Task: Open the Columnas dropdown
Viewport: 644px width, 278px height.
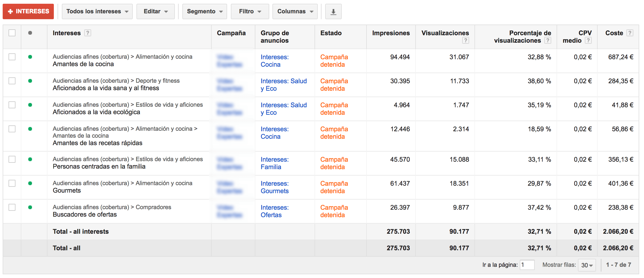Action: (295, 11)
